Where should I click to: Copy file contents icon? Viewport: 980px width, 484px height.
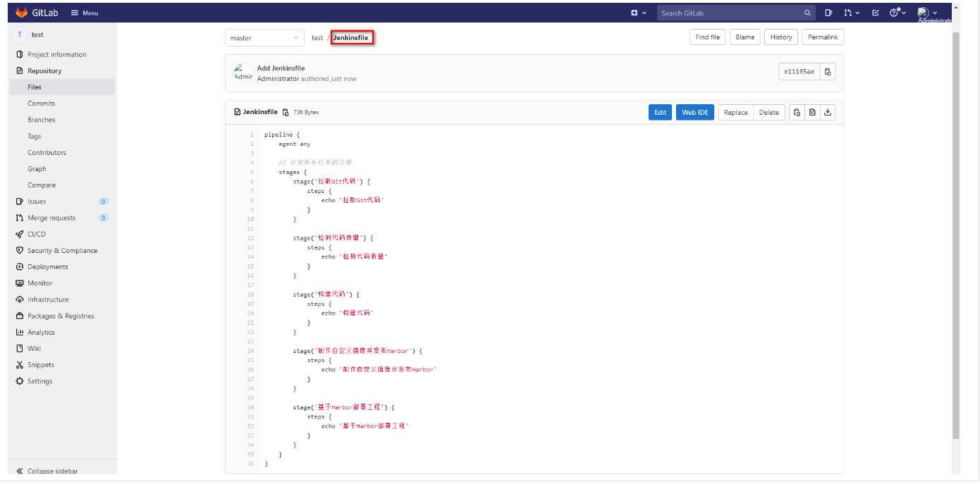pos(797,113)
